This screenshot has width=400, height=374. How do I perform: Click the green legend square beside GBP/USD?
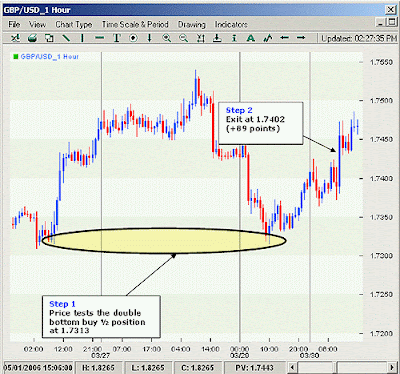click(15, 57)
